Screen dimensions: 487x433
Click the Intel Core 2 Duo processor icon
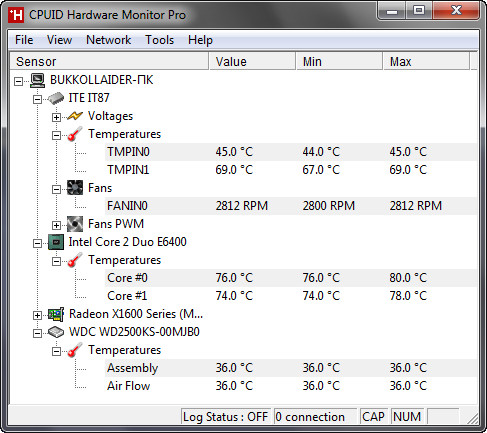click(x=56, y=242)
